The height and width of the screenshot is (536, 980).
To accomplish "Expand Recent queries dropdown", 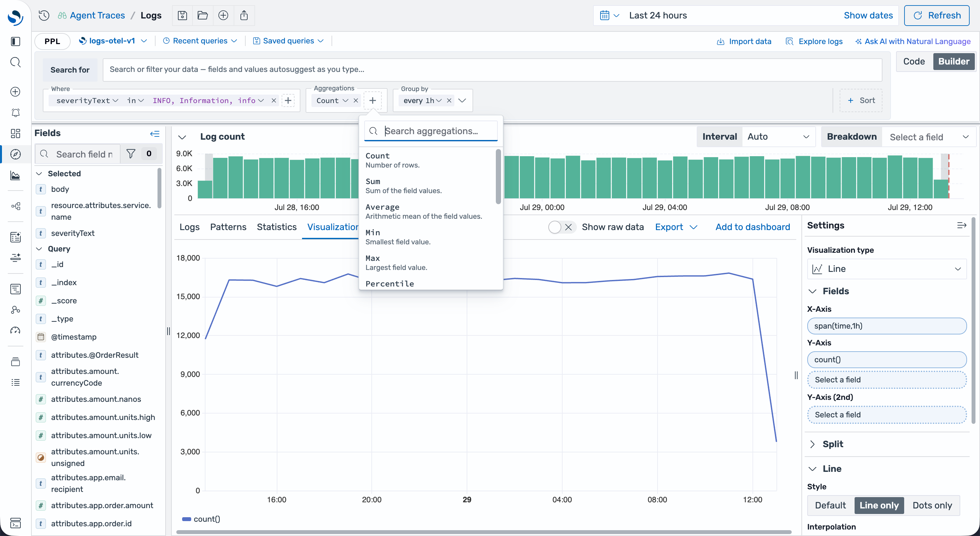I will [200, 41].
